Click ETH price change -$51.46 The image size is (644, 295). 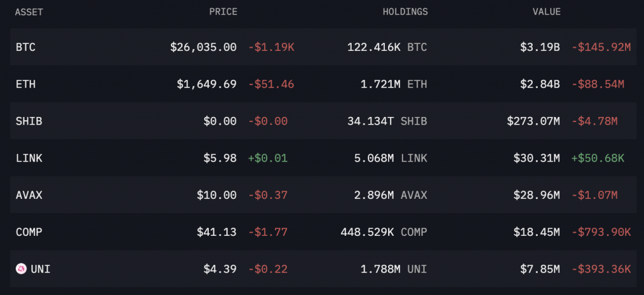[x=271, y=84]
